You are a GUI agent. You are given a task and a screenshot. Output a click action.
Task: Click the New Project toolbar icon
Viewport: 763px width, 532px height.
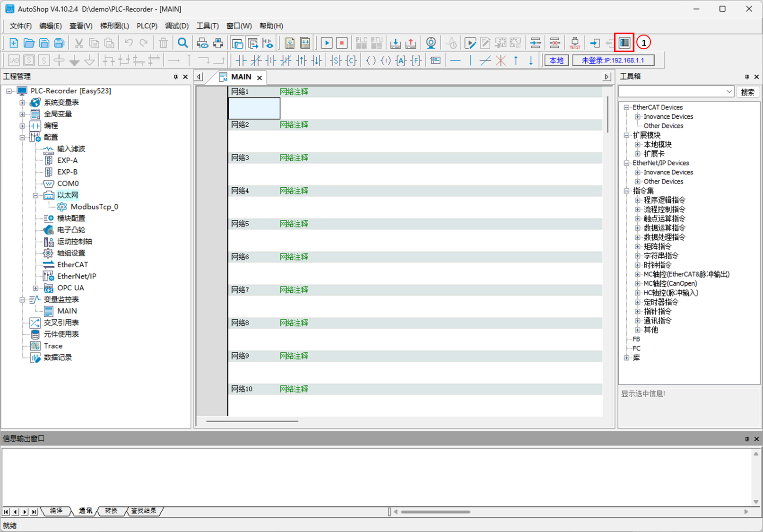click(14, 43)
